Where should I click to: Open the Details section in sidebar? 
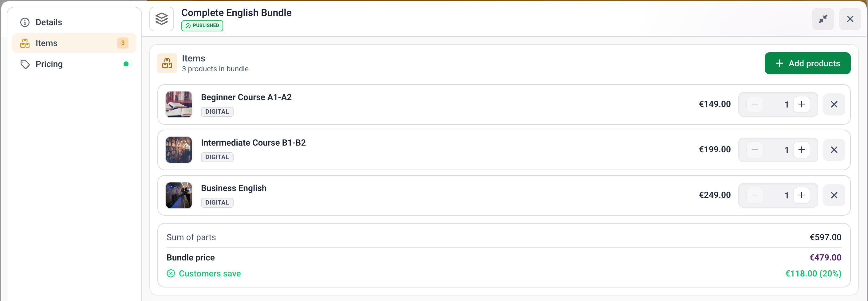[74, 22]
